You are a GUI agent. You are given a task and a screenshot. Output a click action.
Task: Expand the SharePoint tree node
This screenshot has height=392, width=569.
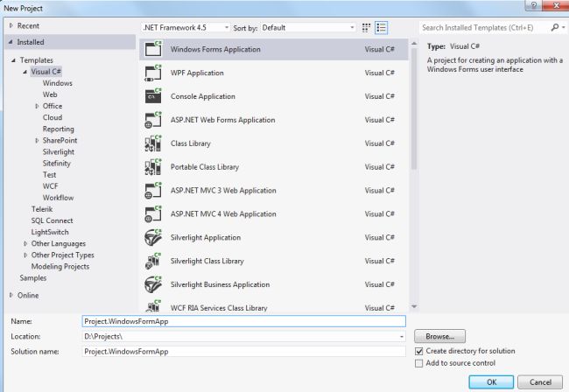point(37,140)
